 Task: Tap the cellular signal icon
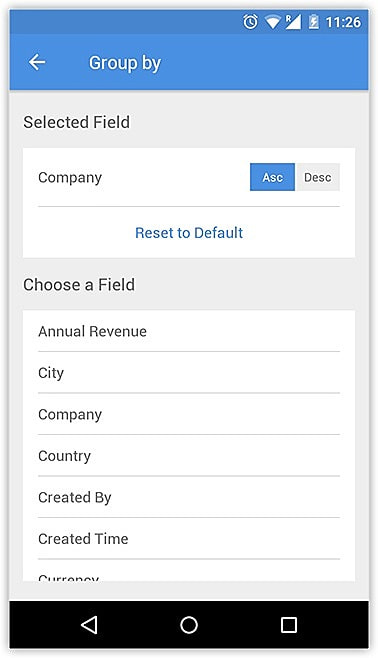pos(293,22)
